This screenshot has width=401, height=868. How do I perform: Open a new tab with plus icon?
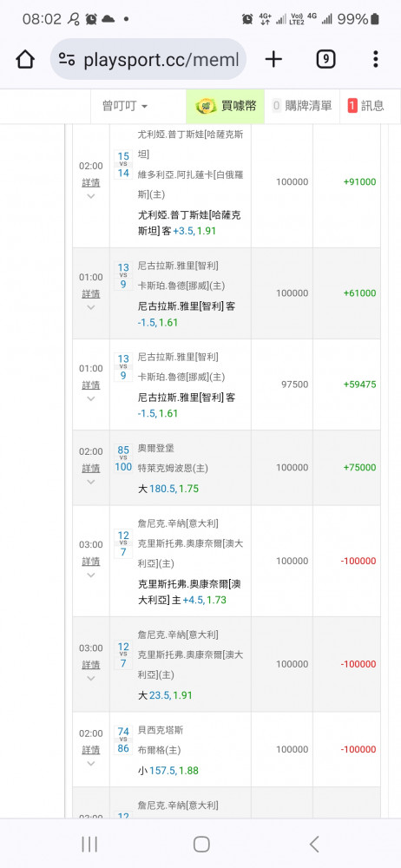[273, 59]
